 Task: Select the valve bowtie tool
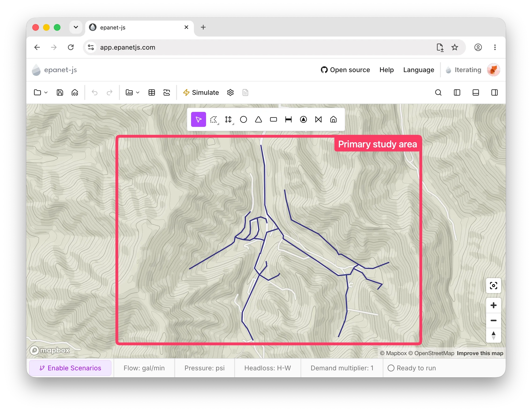[x=318, y=119]
